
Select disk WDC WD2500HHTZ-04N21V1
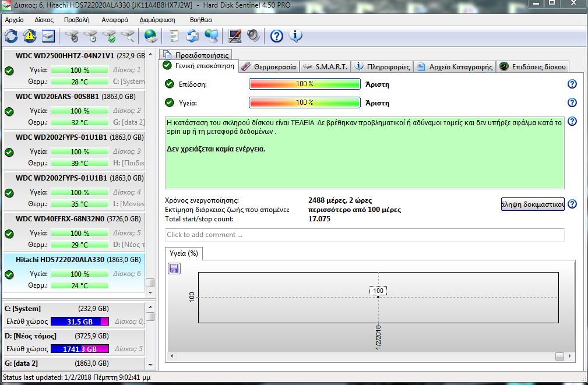(74, 69)
